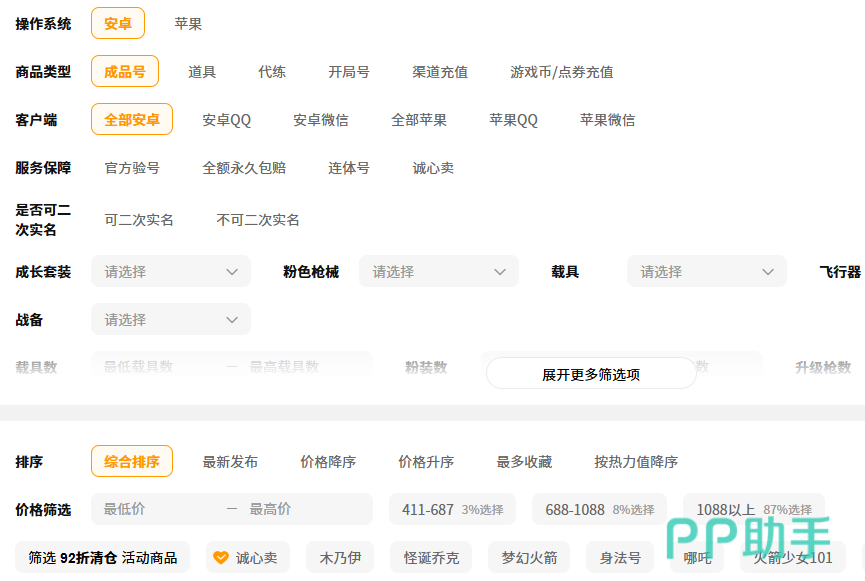Choose 开局号 product type
Screen dimensions: 865x581
tap(349, 72)
